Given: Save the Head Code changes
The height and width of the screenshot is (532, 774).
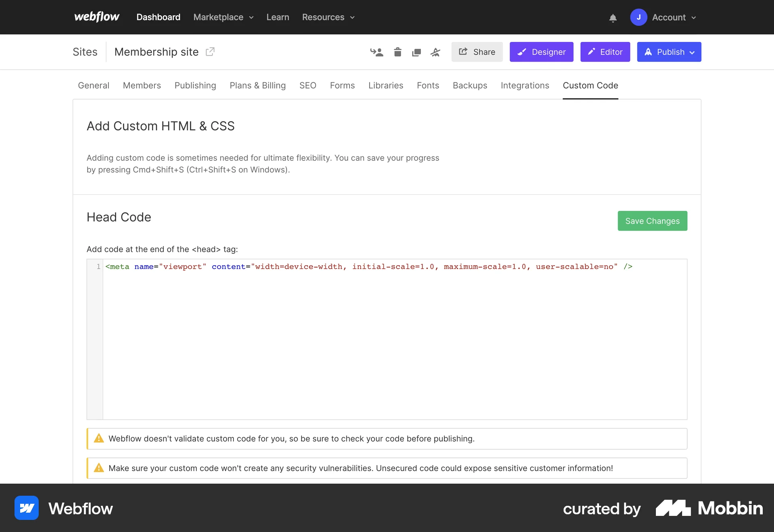Looking at the screenshot, I should click(652, 221).
